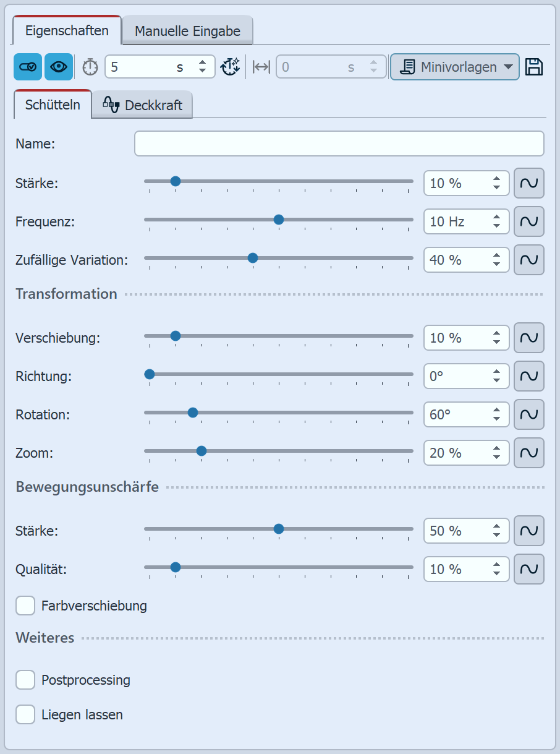Save settings via the floppy disk icon
Image resolution: width=560 pixels, height=754 pixels.
pyautogui.click(x=533, y=66)
